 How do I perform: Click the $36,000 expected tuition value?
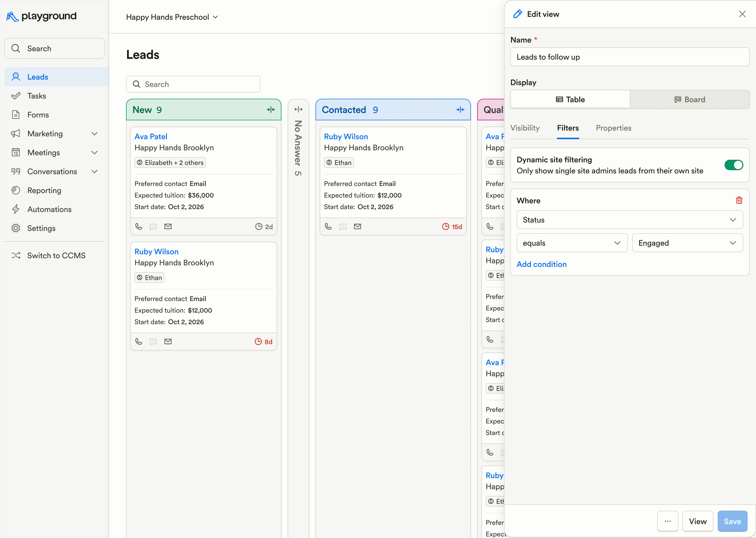click(x=201, y=195)
